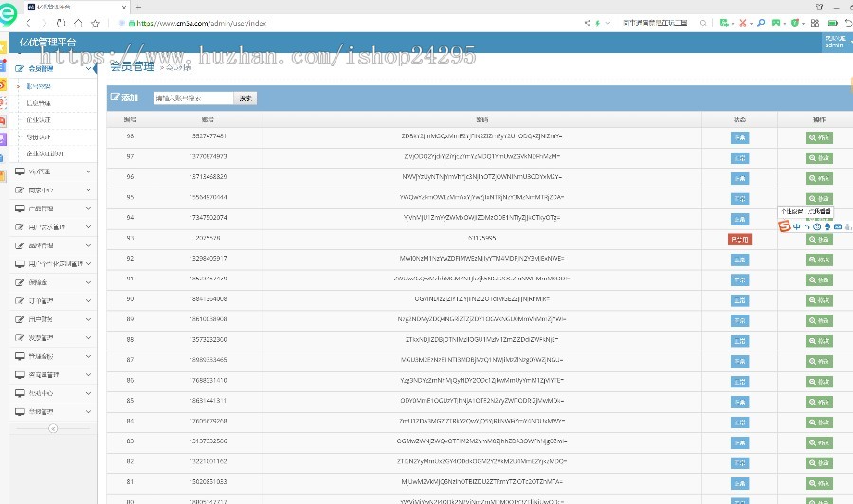Image resolution: width=853 pixels, height=504 pixels.
Task: Open the browser skin shirt icon
Action: pyautogui.click(x=819, y=7)
